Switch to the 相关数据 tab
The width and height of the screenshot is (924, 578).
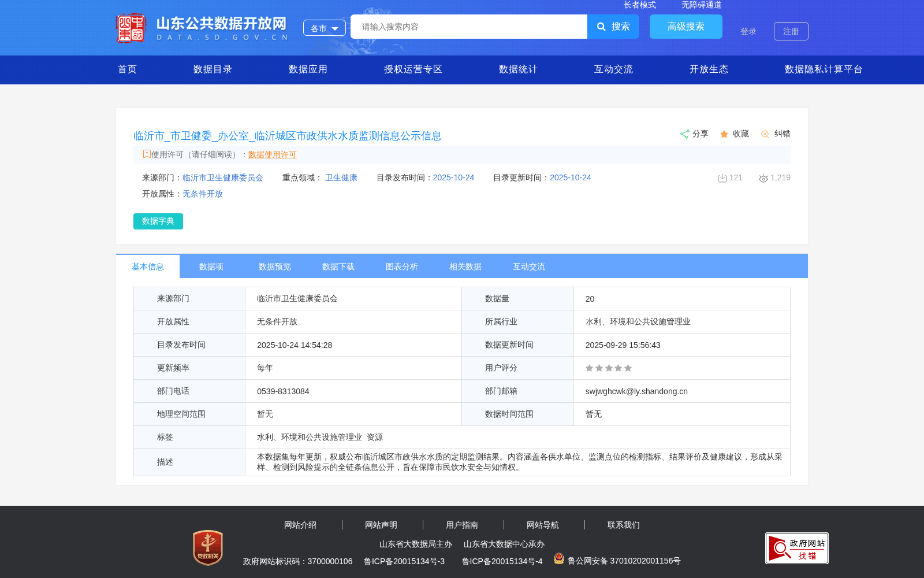(465, 266)
